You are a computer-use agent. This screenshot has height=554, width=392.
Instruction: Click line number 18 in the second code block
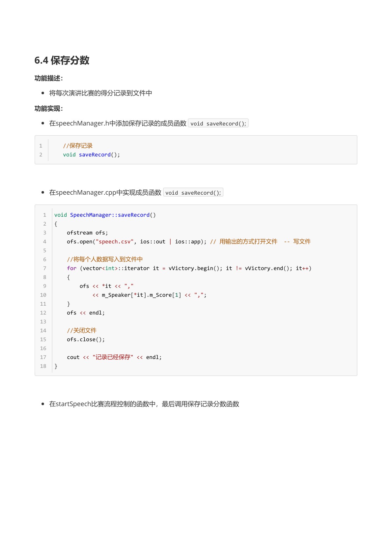(43, 366)
